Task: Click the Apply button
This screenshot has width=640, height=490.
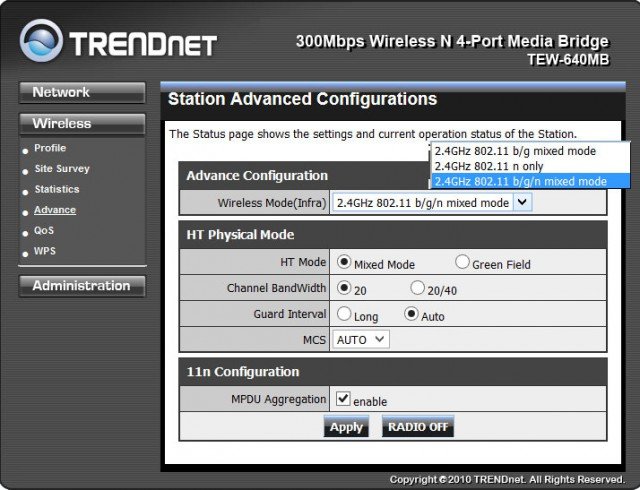Action: [346, 427]
